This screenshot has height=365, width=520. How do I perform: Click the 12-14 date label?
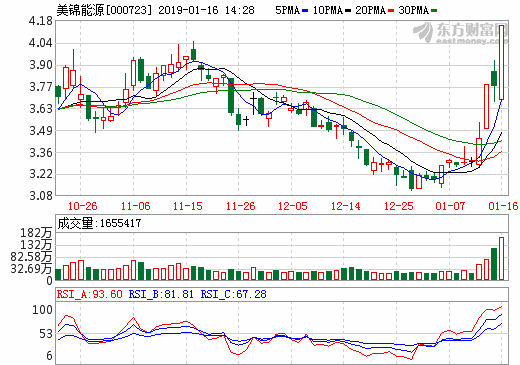(346, 206)
